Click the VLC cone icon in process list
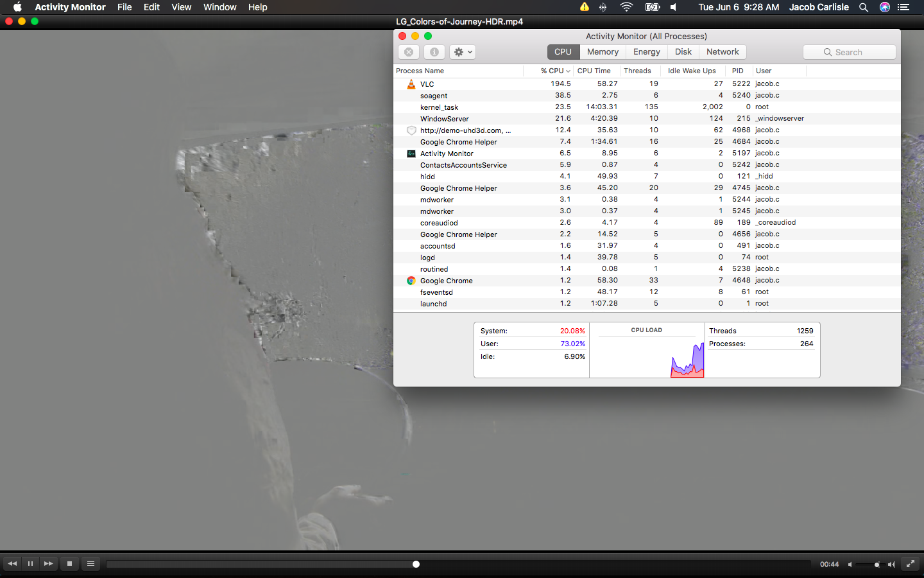This screenshot has width=924, height=578. 411,84
